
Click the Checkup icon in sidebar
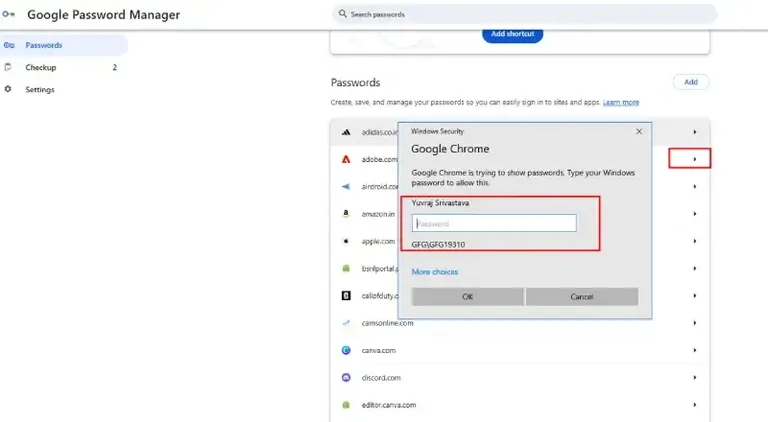point(8,67)
